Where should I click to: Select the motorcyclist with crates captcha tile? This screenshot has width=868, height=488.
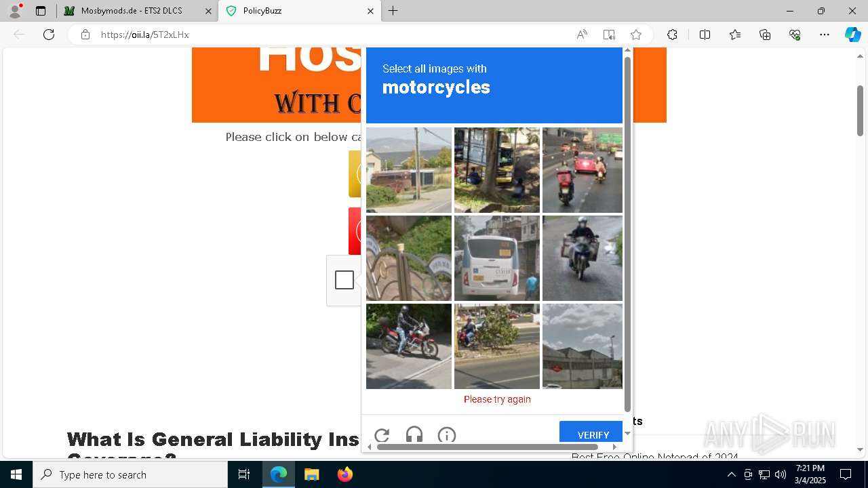point(583,258)
